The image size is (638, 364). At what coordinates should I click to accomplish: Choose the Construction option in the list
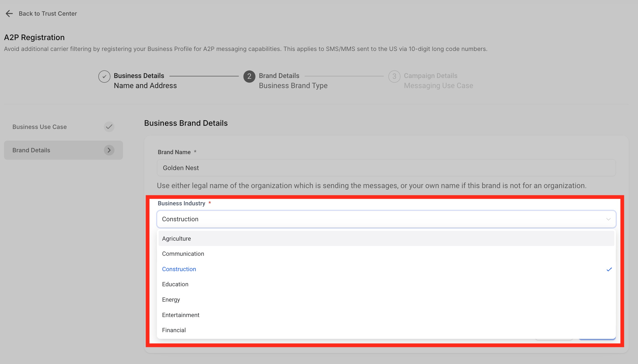(x=386, y=269)
